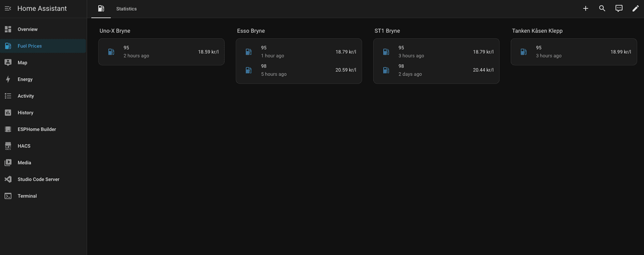Click the Activity list icon in sidebar
644x255 pixels.
[x=8, y=96]
